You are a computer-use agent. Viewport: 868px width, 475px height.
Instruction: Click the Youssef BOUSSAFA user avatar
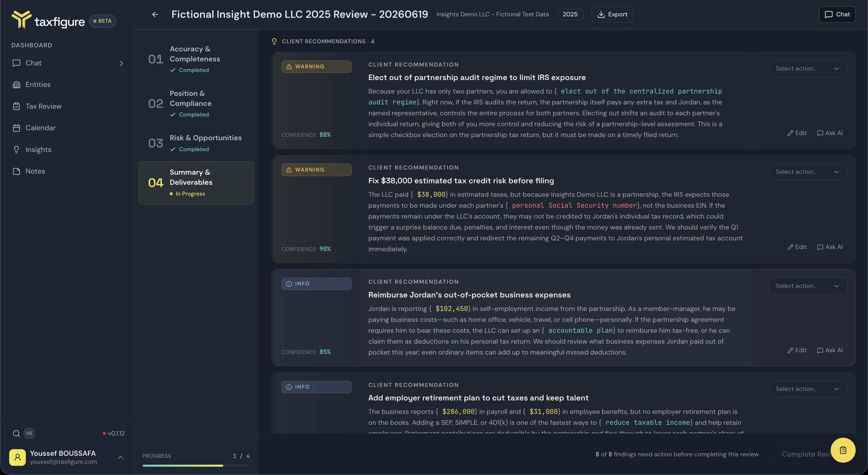click(18, 457)
